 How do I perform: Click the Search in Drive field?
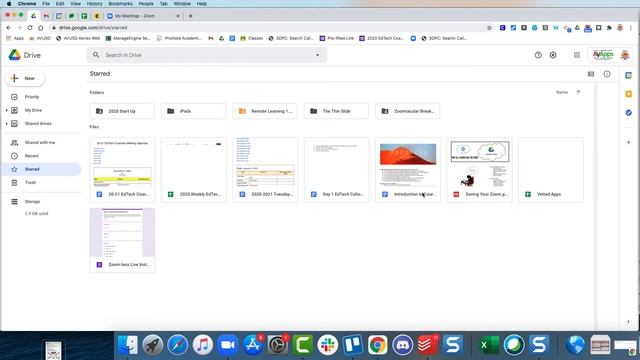(x=206, y=55)
